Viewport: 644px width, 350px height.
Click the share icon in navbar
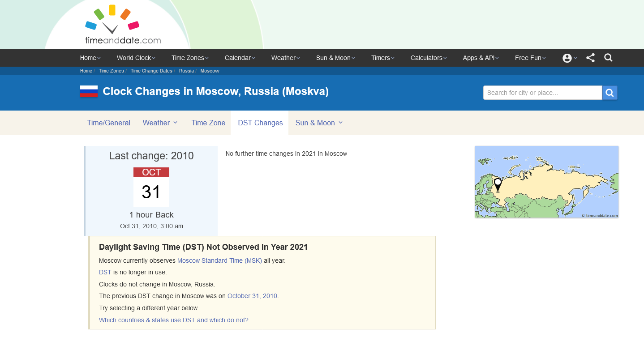590,58
